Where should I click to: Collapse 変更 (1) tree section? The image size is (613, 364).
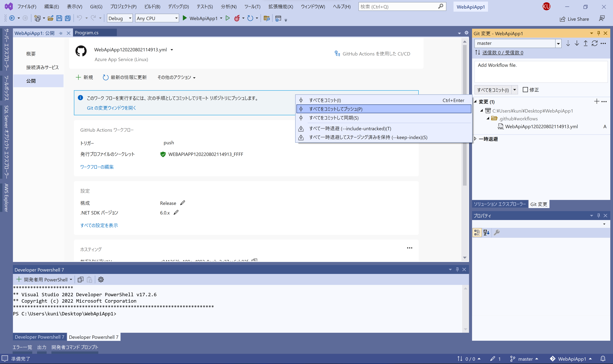475,101
